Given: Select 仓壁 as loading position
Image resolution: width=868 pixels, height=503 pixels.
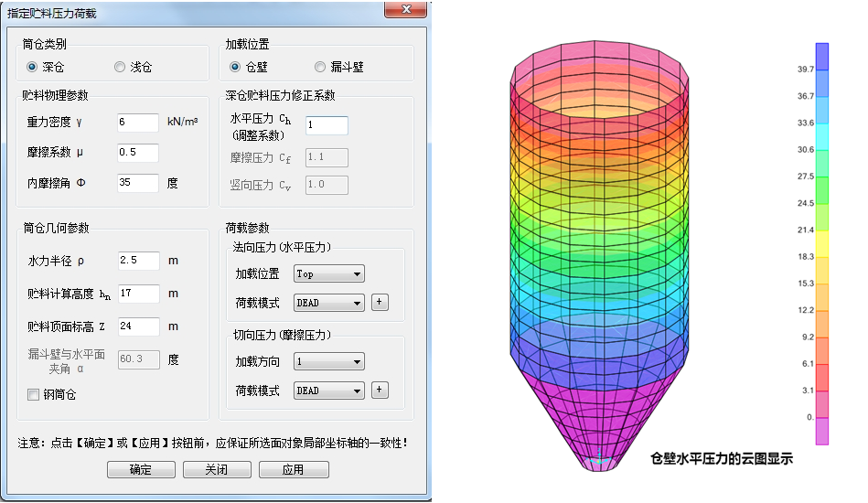Looking at the screenshot, I should pos(235,67).
